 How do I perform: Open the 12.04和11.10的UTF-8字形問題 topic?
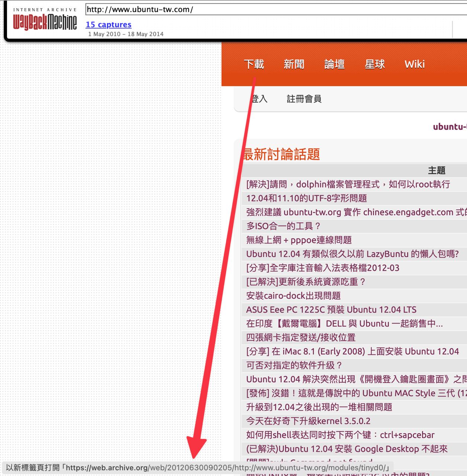[x=306, y=199]
